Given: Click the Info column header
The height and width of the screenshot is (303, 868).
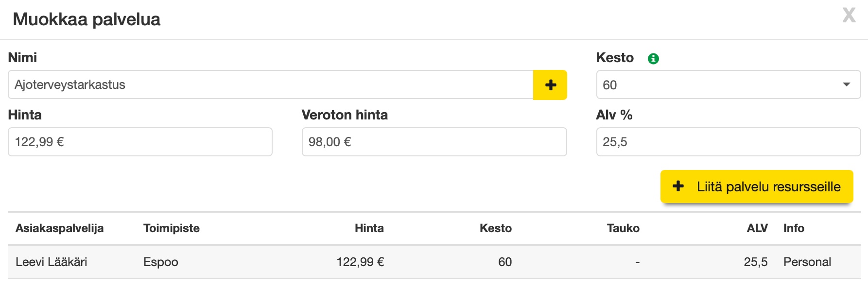Looking at the screenshot, I should click(x=794, y=228).
